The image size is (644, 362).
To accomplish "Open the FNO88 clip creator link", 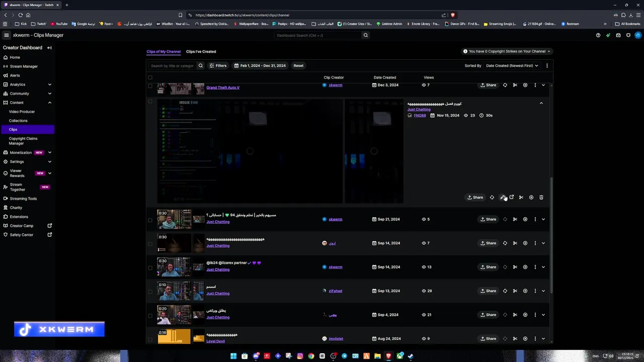I will pos(420,116).
